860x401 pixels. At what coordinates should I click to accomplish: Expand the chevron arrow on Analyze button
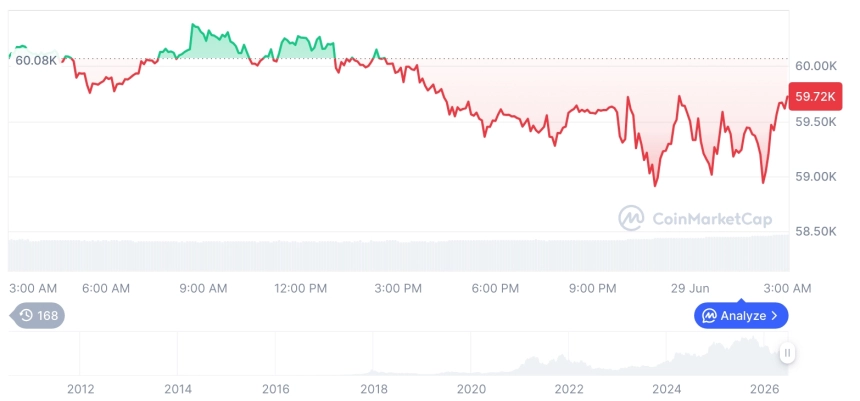pyautogui.click(x=774, y=316)
